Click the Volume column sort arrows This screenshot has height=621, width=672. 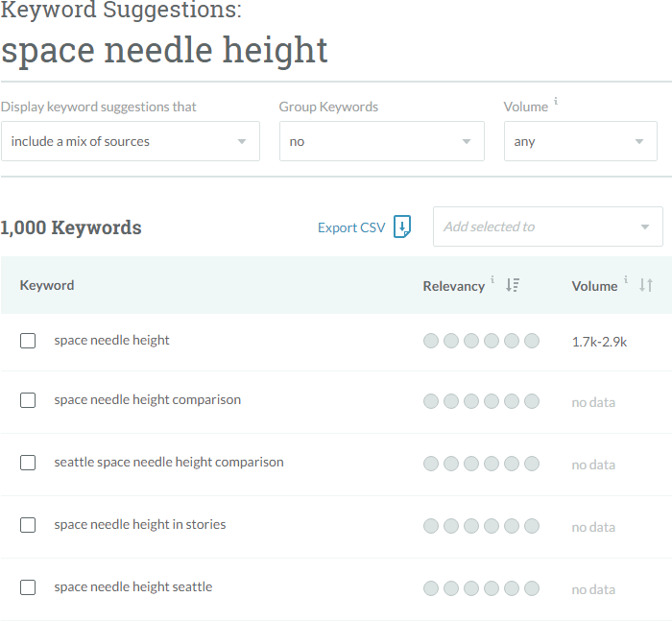coord(646,285)
